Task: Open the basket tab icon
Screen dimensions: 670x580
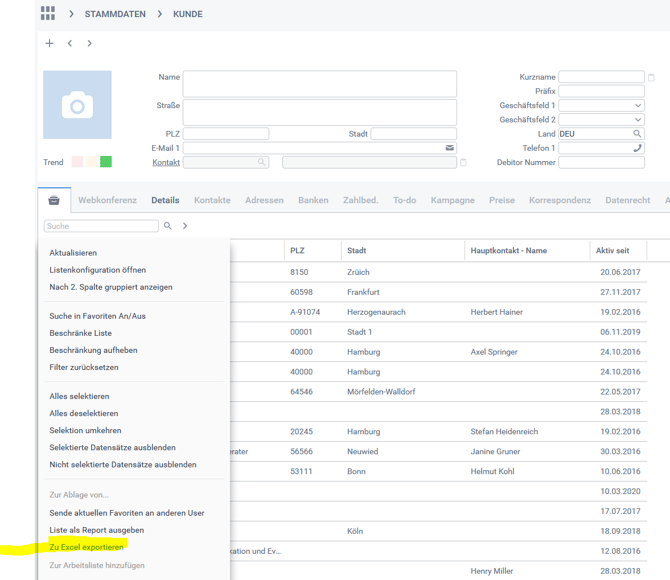Action: pyautogui.click(x=54, y=200)
